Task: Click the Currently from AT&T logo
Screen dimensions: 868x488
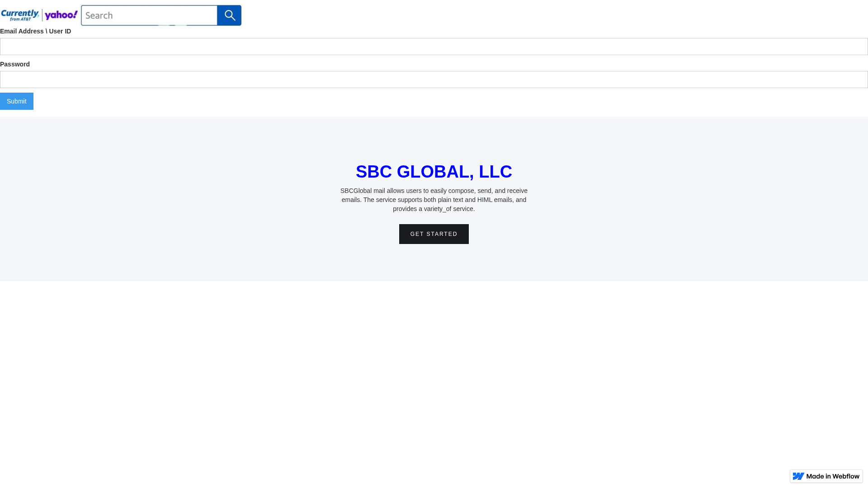Action: (20, 15)
